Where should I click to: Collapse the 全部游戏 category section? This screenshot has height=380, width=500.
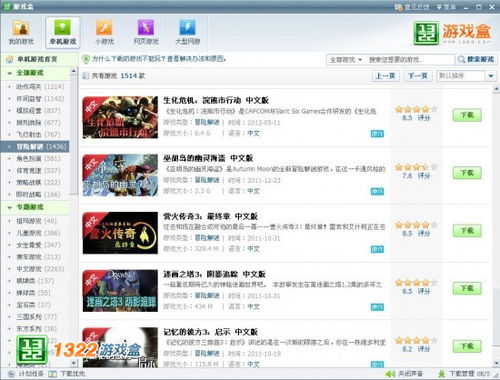(x=10, y=73)
